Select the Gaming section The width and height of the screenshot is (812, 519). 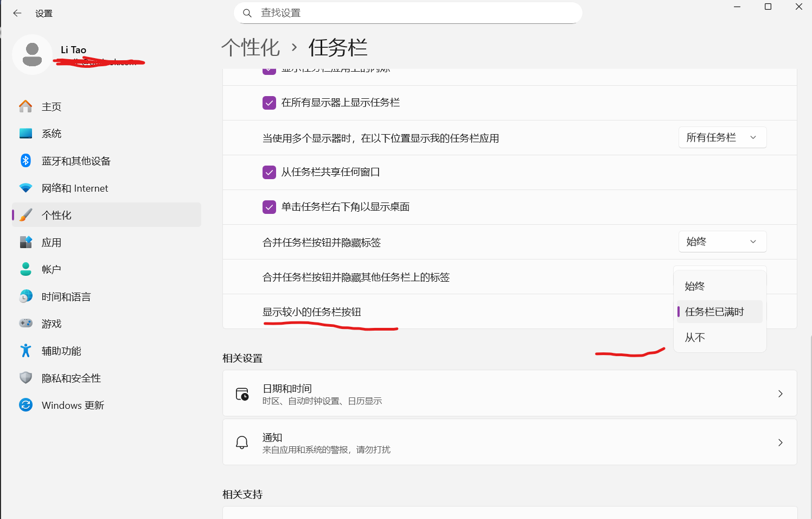point(52,323)
